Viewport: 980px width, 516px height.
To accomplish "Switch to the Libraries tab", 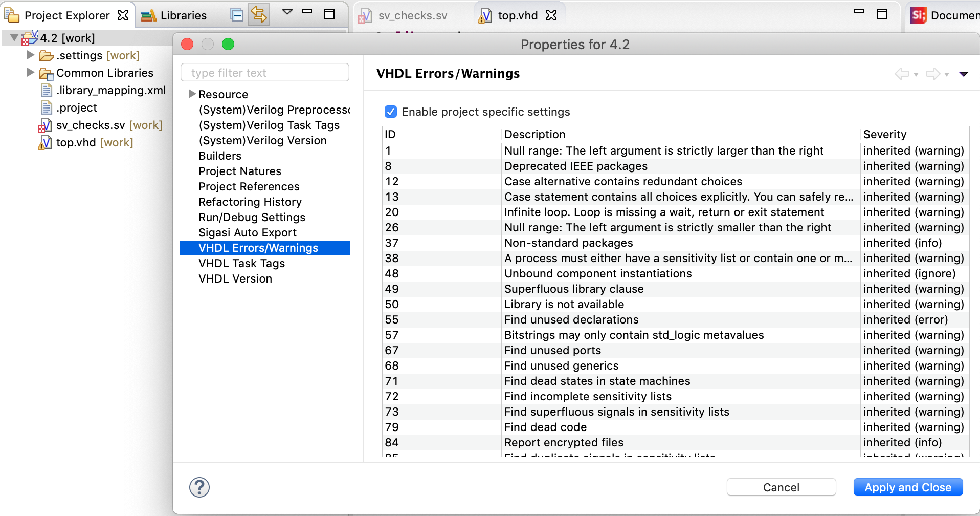I will [x=174, y=15].
